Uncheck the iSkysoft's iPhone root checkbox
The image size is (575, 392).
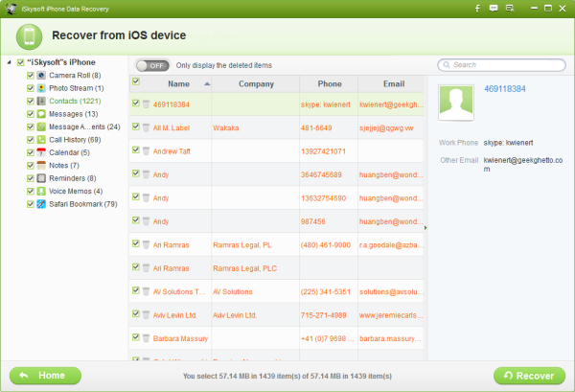click(x=20, y=62)
